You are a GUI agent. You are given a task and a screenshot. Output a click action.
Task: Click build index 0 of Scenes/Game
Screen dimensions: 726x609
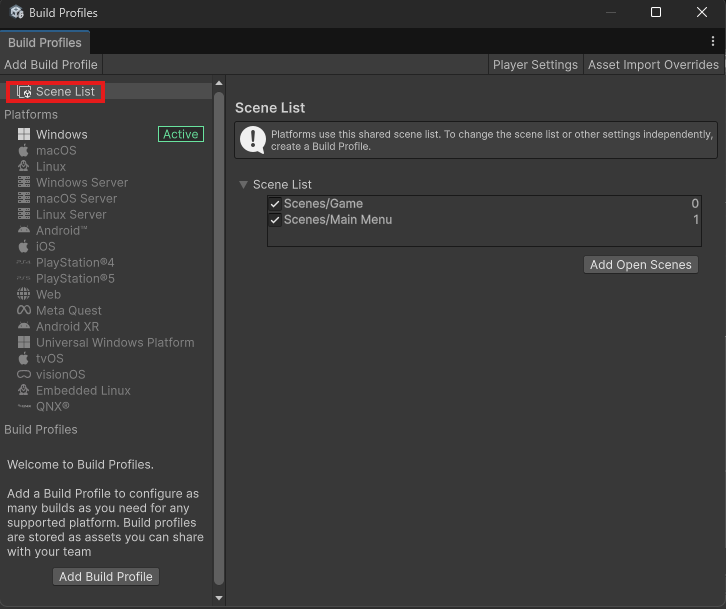pyautogui.click(x=695, y=204)
